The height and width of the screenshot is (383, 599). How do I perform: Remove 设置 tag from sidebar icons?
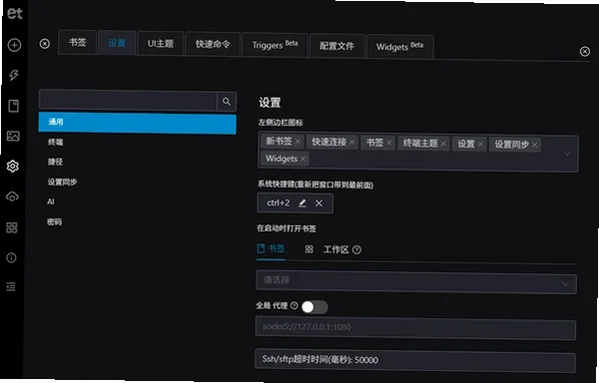(x=480, y=144)
